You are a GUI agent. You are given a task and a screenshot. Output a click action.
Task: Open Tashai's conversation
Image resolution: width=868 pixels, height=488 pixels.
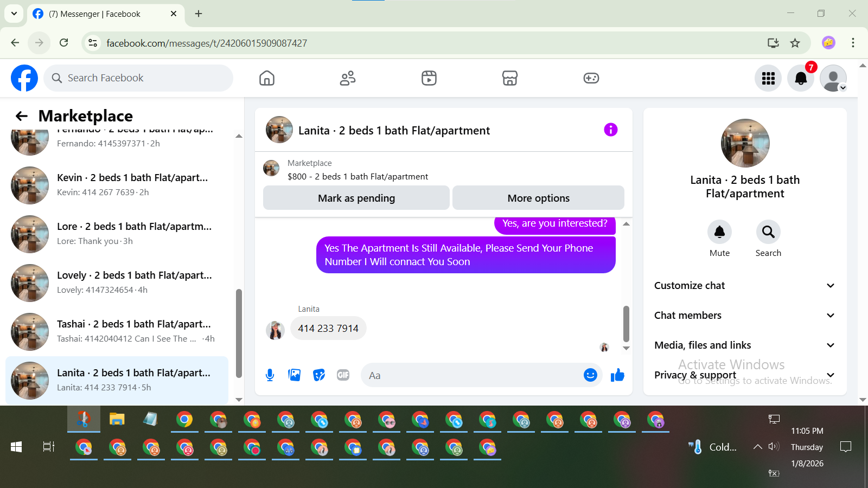pyautogui.click(x=117, y=332)
